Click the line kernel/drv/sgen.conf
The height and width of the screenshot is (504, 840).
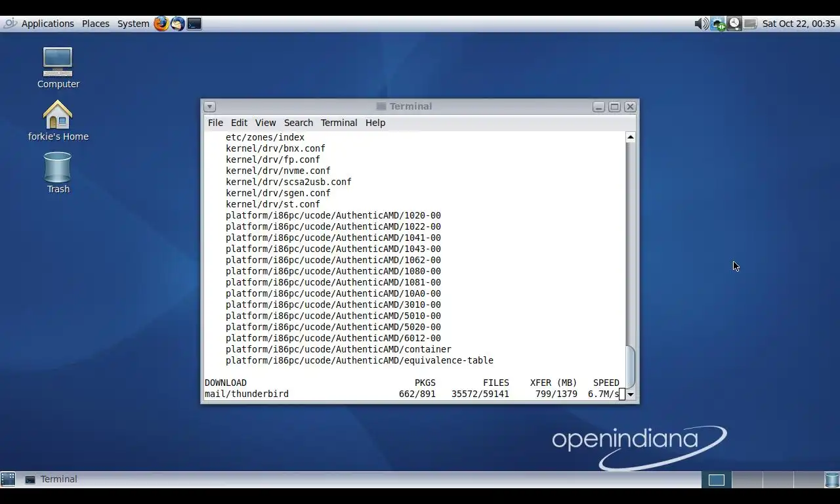click(278, 193)
